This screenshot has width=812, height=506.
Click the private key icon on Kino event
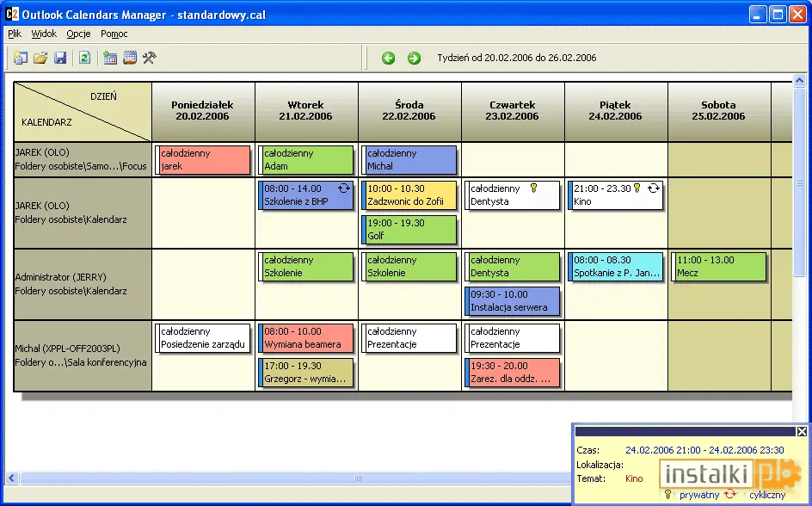point(637,188)
